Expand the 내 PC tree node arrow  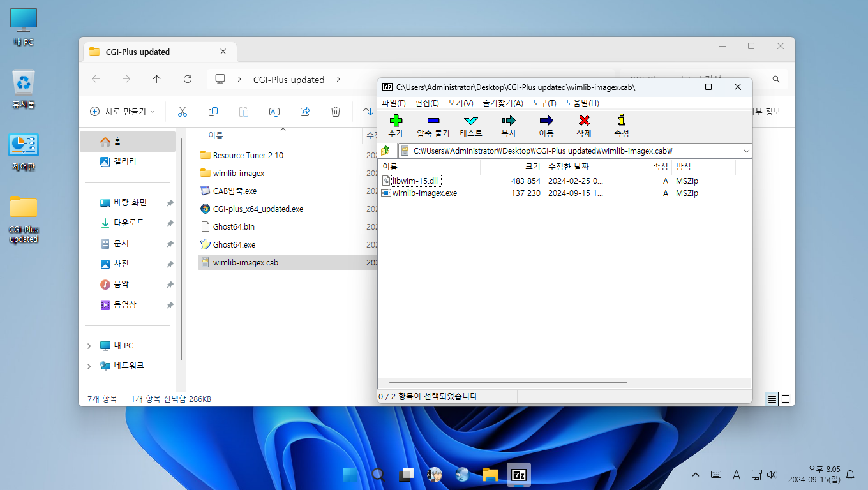click(89, 346)
